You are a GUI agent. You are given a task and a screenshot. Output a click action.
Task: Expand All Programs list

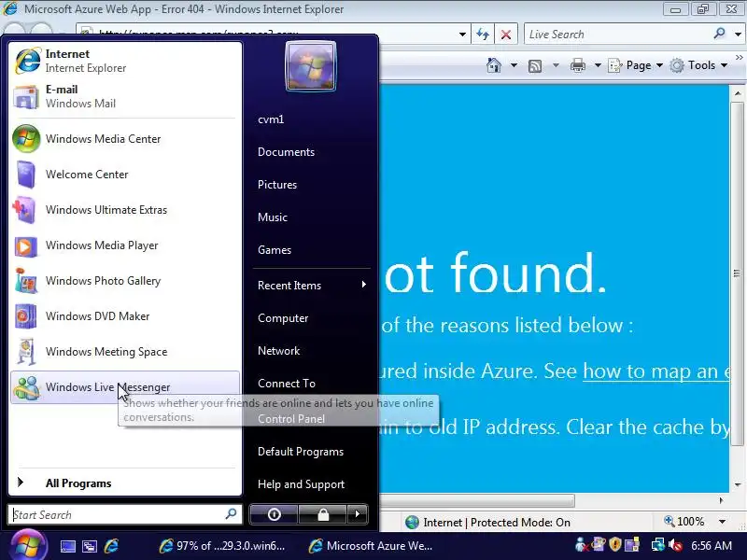click(x=125, y=483)
